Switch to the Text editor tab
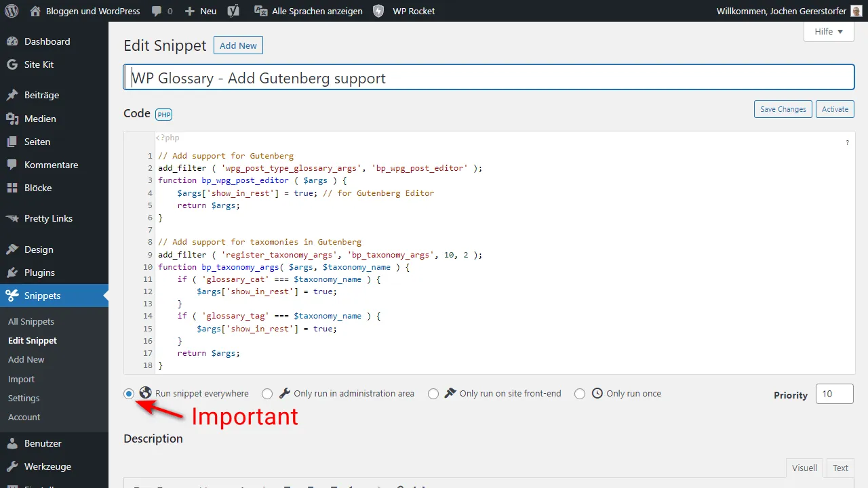Screen dimensions: 868x488 [x=840, y=468]
